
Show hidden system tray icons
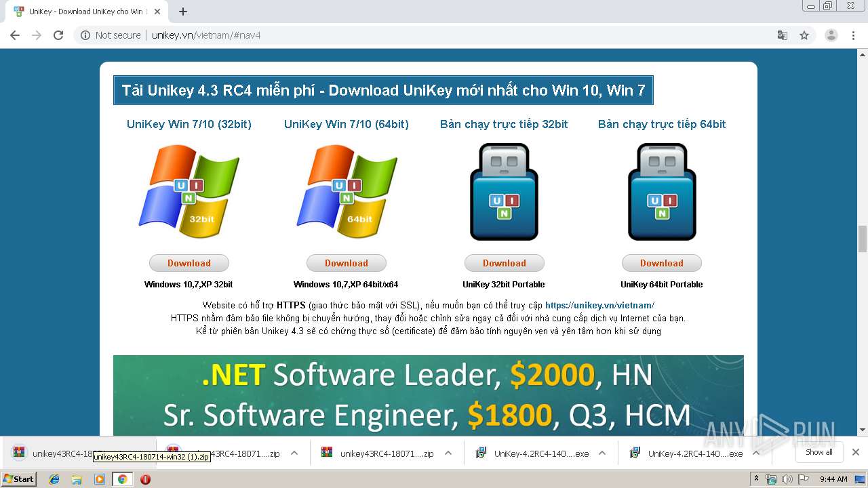pos(756,479)
